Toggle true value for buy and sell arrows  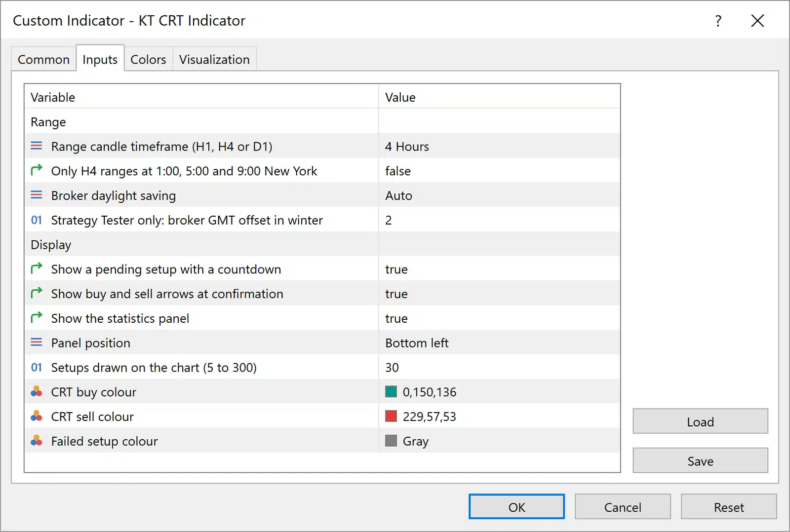[499, 294]
